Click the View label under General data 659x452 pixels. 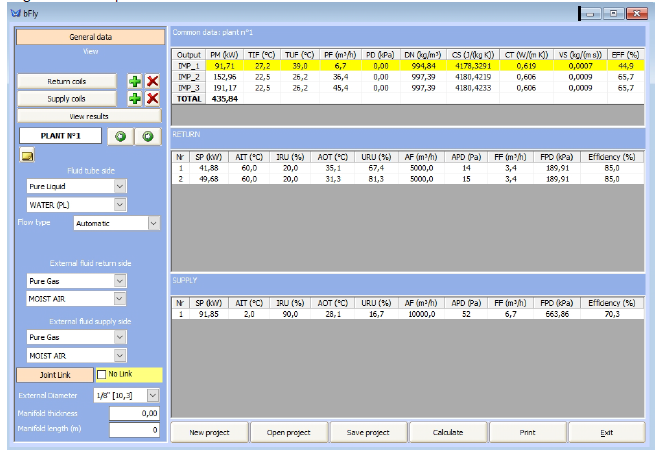pos(90,51)
